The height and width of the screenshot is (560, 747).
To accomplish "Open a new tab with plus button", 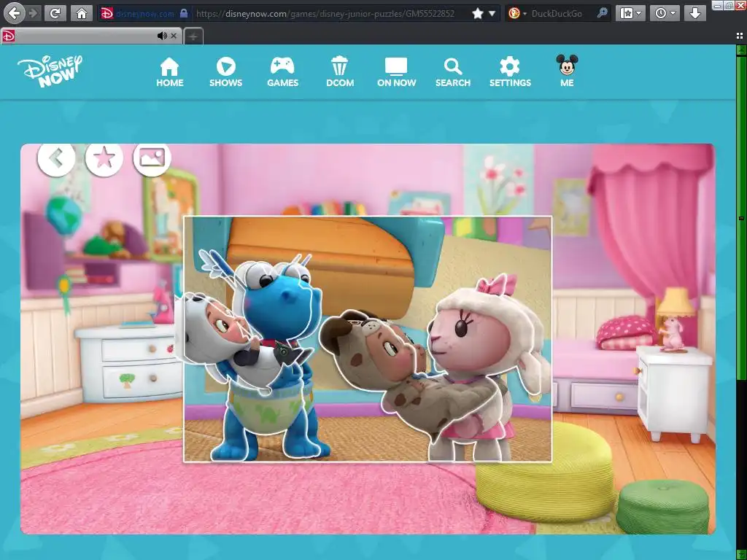I will 193,36.
